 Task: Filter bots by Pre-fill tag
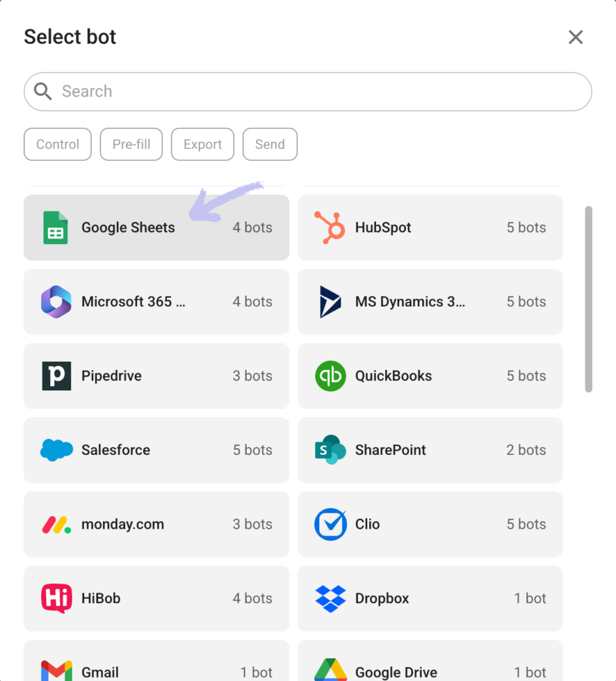pyautogui.click(x=131, y=144)
